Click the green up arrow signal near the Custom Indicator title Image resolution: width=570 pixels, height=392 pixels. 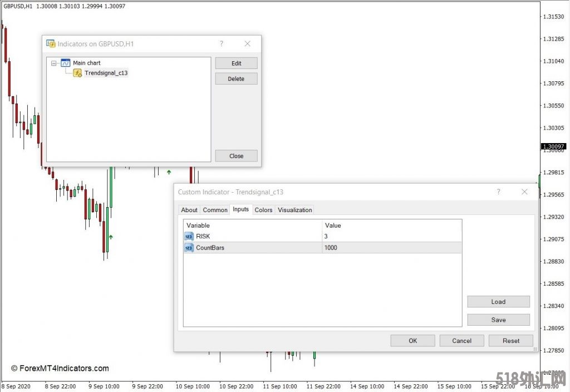click(169, 172)
